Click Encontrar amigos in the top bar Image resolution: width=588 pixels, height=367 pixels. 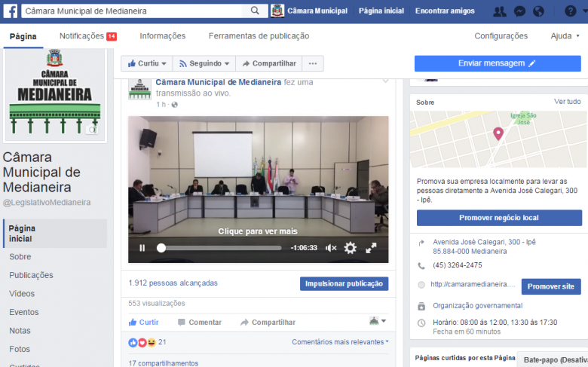445,11
